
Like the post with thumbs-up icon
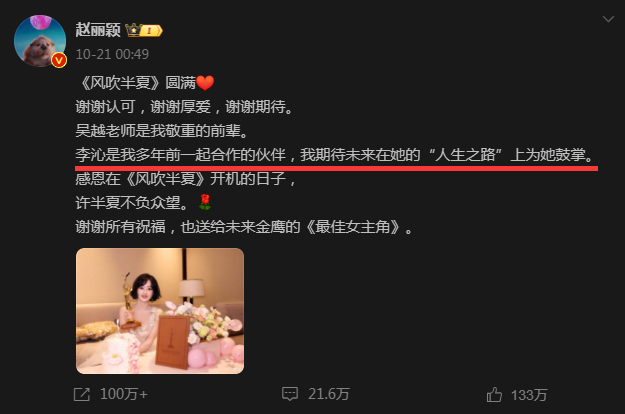pos(494,394)
